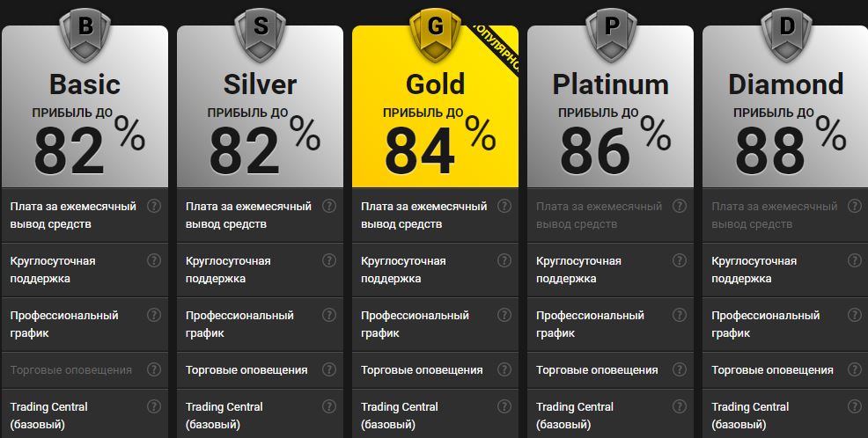Click the Basic plan shield badge
The image size is (868, 438).
(x=85, y=34)
